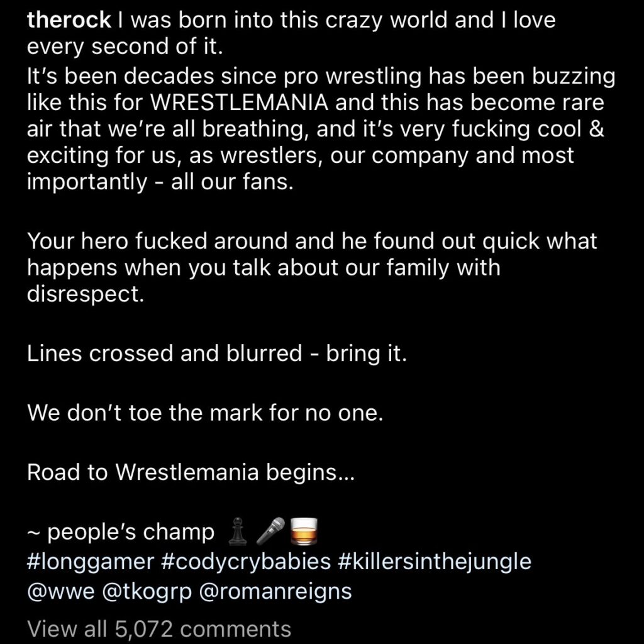The height and width of the screenshot is (644, 644).
Task: Select the "Road to Wrestlemania begins..." line
Action: pos(191,472)
